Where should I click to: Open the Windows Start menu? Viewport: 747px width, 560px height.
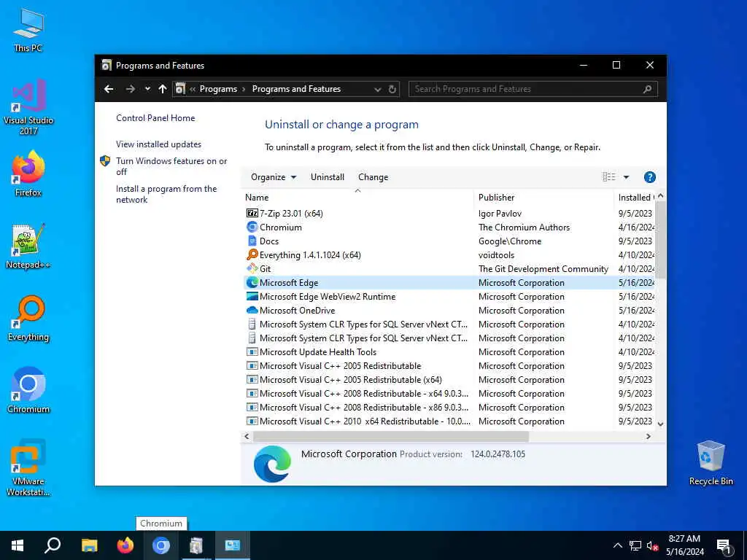(18, 545)
